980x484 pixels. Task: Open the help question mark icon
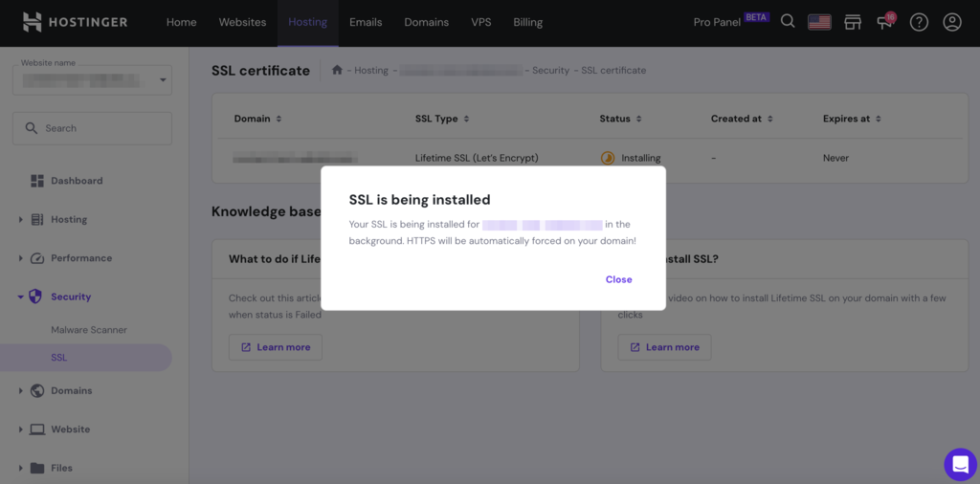(919, 23)
